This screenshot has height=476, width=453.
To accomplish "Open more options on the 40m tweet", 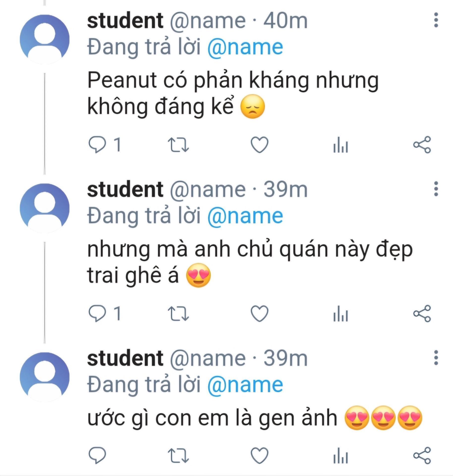I will pos(436,20).
